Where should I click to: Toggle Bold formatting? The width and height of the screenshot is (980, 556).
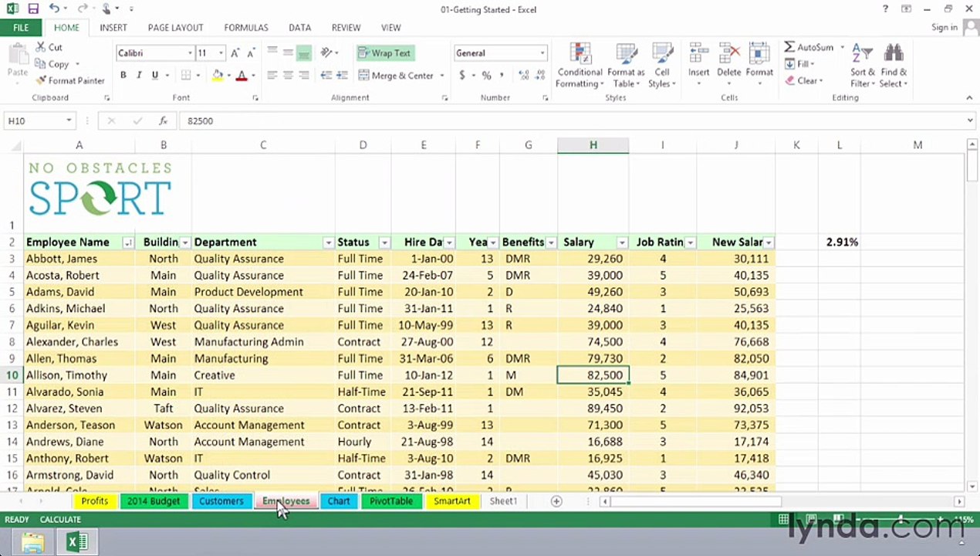tap(123, 76)
